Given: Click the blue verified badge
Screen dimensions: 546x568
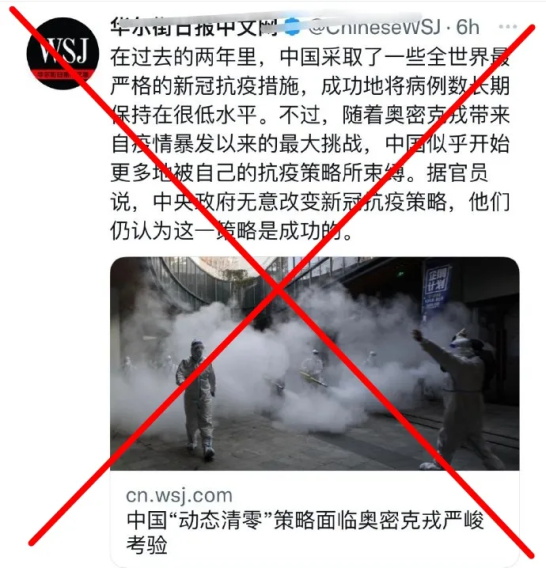Looking at the screenshot, I should (x=293, y=27).
